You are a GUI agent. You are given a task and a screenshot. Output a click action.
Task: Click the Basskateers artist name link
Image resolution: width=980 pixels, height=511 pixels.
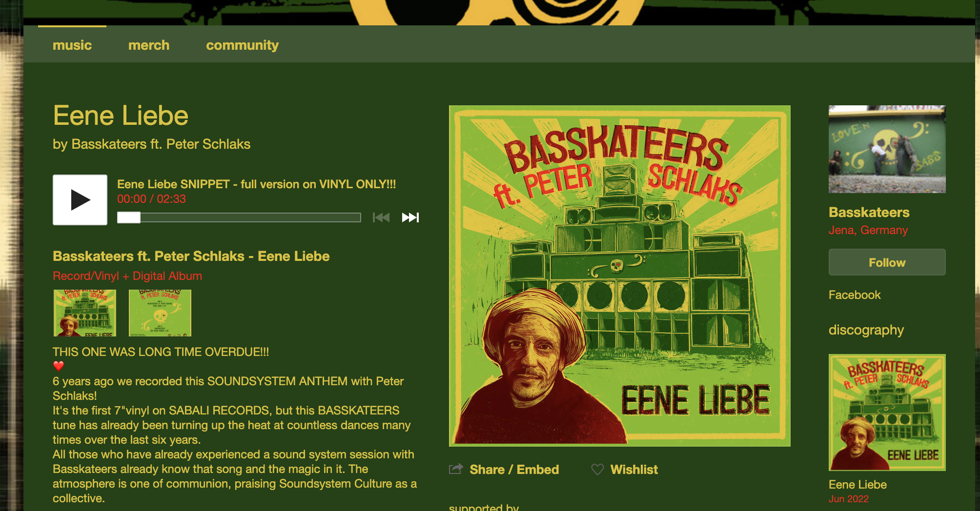869,213
